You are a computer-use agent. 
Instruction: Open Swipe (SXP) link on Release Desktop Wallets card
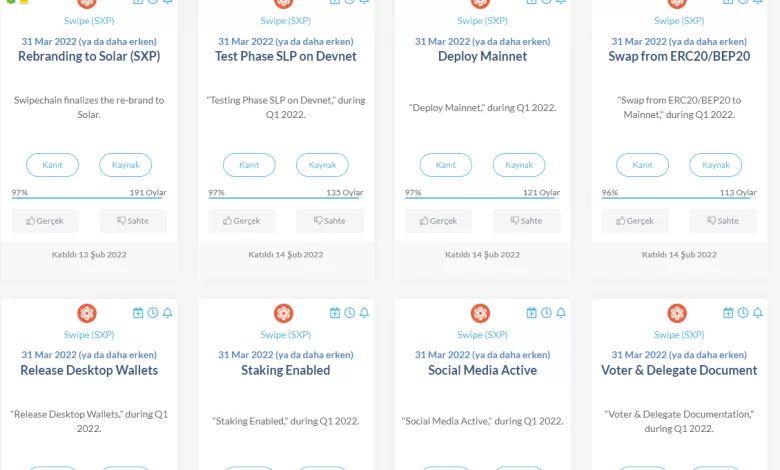click(x=89, y=335)
